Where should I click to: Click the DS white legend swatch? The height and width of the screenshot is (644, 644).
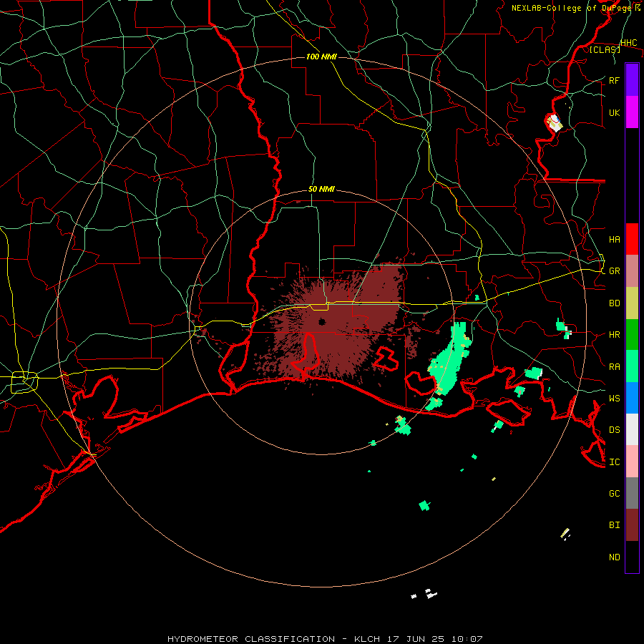(632, 429)
